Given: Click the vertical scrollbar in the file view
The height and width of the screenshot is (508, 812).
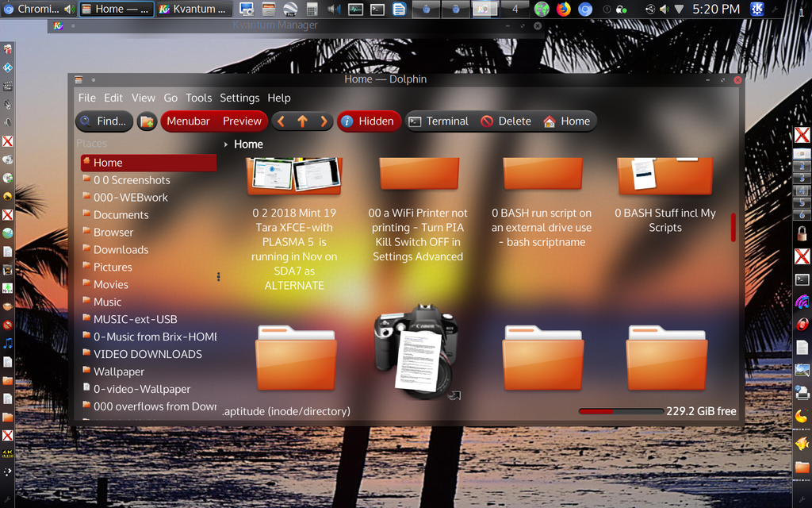Looking at the screenshot, I should (733, 228).
